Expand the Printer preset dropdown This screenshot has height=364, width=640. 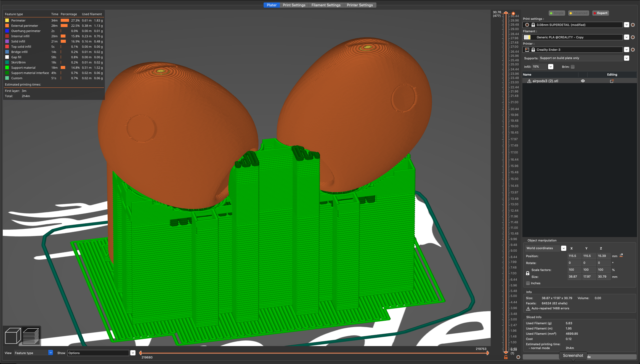point(626,50)
